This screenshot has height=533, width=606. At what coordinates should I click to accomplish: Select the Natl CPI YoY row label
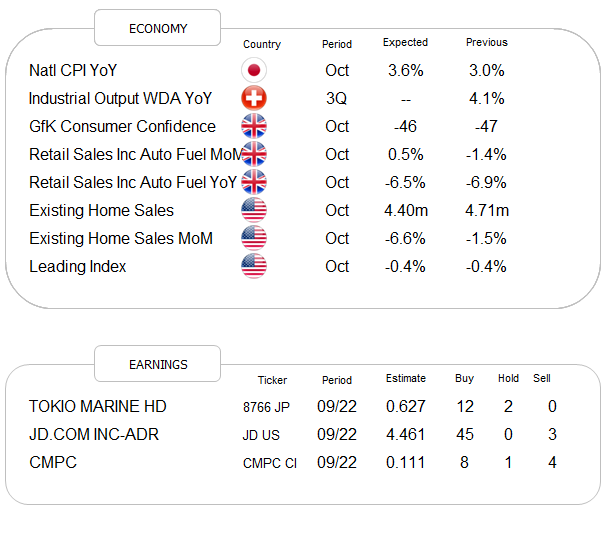(x=73, y=71)
